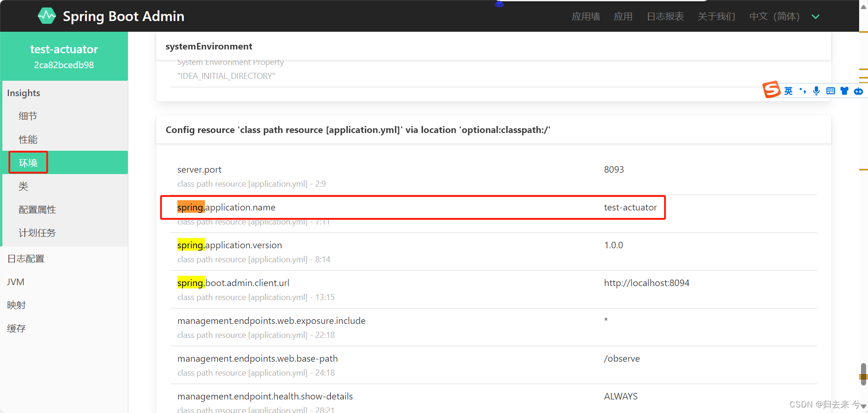Open the 应用墙 navigation item
868x413 pixels.
586,16
